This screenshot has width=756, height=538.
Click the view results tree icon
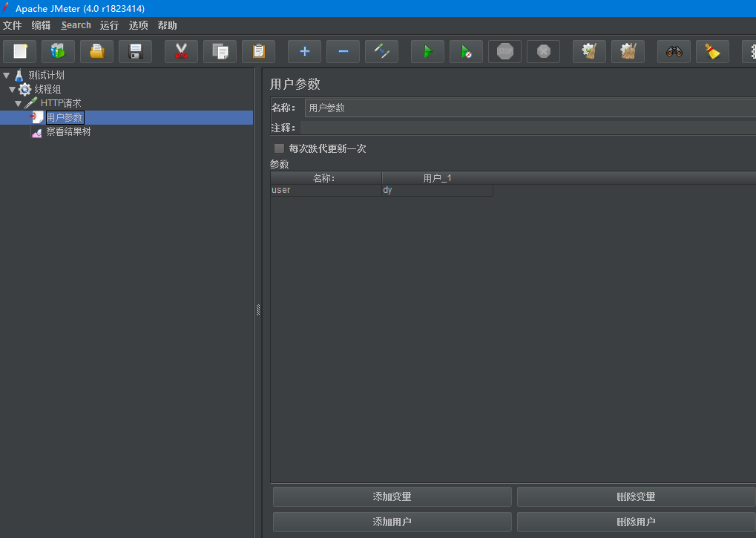[36, 131]
